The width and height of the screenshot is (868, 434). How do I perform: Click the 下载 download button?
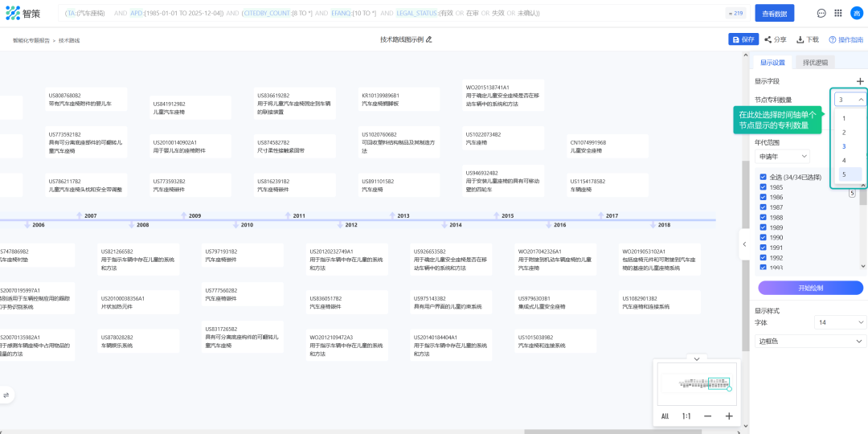pyautogui.click(x=808, y=39)
